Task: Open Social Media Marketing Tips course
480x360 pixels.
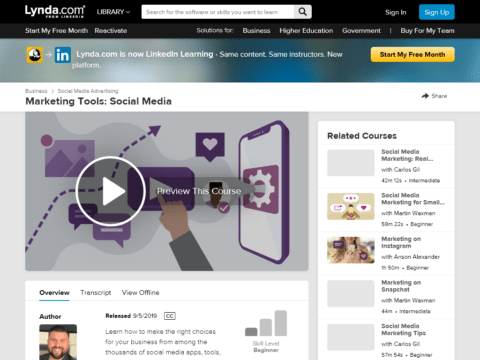Action: point(403,330)
